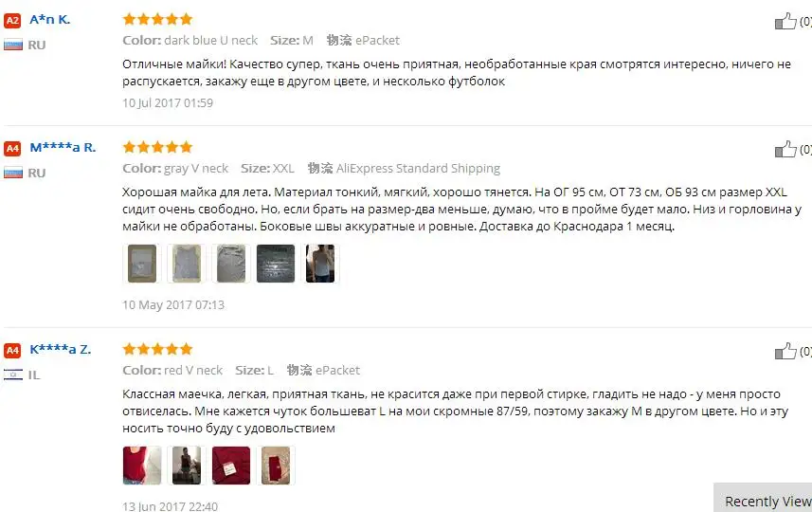Open second gray V neck review photo
This screenshot has width=812, height=512.
pos(187,264)
